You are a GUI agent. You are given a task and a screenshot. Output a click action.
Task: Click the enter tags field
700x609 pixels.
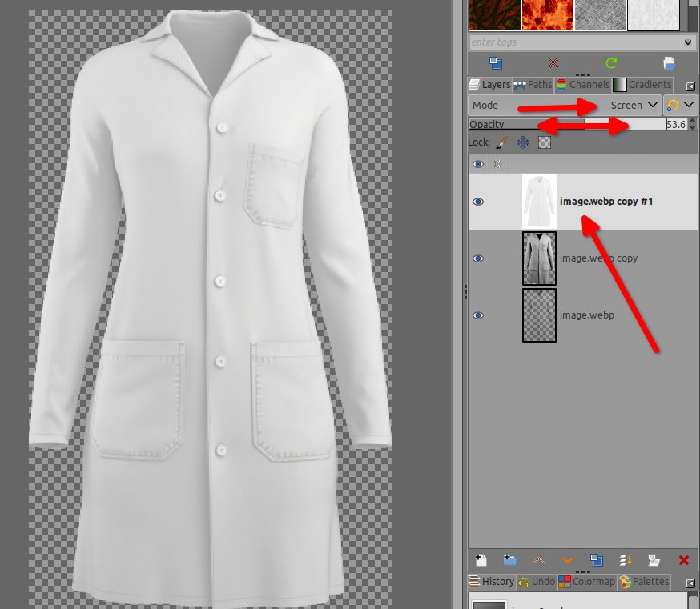[576, 42]
